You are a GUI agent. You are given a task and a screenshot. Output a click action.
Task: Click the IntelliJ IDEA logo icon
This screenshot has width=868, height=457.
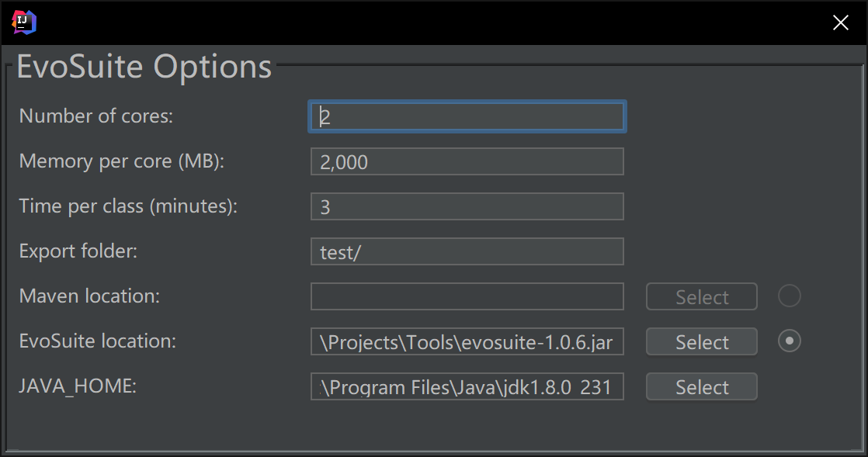[x=24, y=23]
